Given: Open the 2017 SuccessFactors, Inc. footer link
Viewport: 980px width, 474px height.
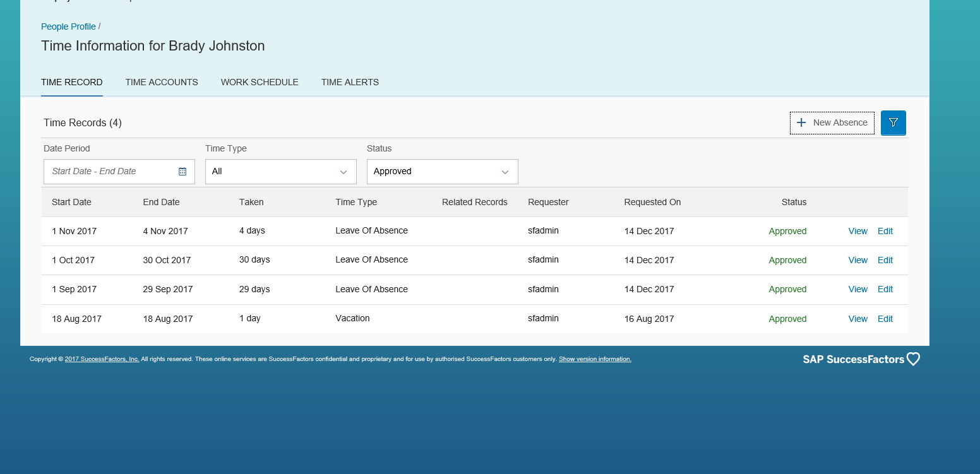Looking at the screenshot, I should [102, 359].
